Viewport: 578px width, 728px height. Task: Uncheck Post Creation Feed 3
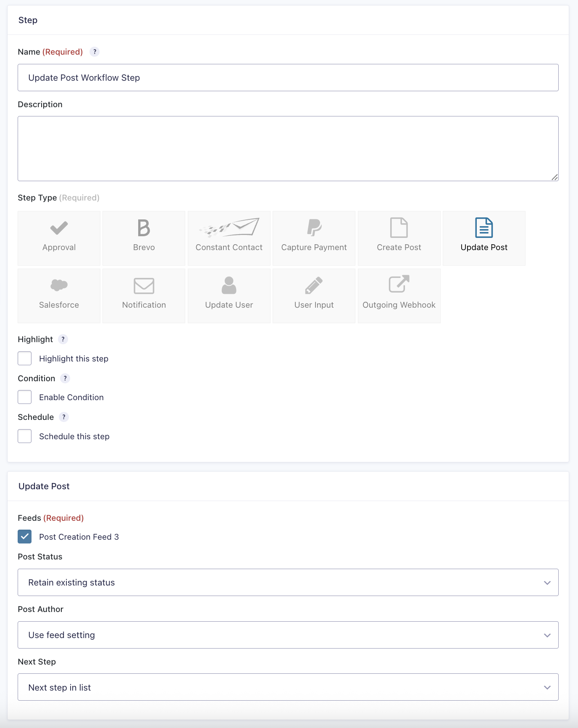pyautogui.click(x=25, y=537)
